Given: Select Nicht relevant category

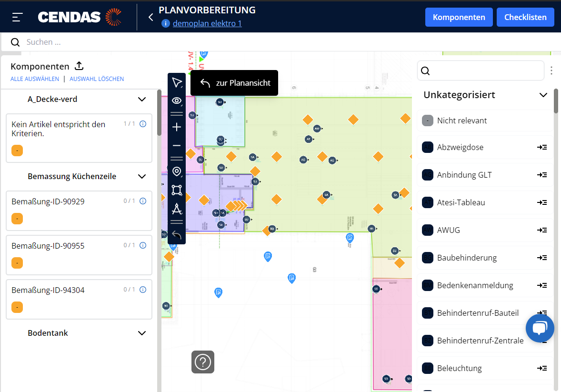Looking at the screenshot, I should [x=485, y=121].
